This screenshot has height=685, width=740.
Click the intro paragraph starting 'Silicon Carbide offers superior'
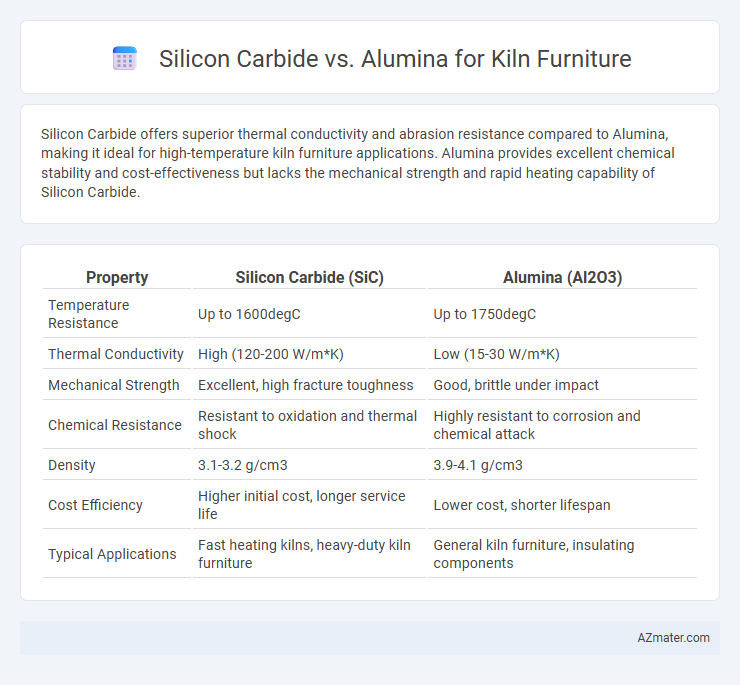358,163
